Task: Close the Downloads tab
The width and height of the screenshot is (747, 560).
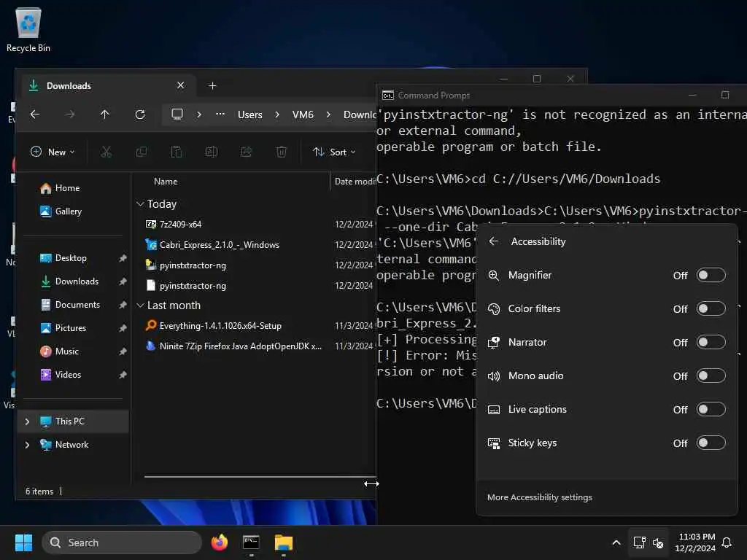Action: point(181,86)
